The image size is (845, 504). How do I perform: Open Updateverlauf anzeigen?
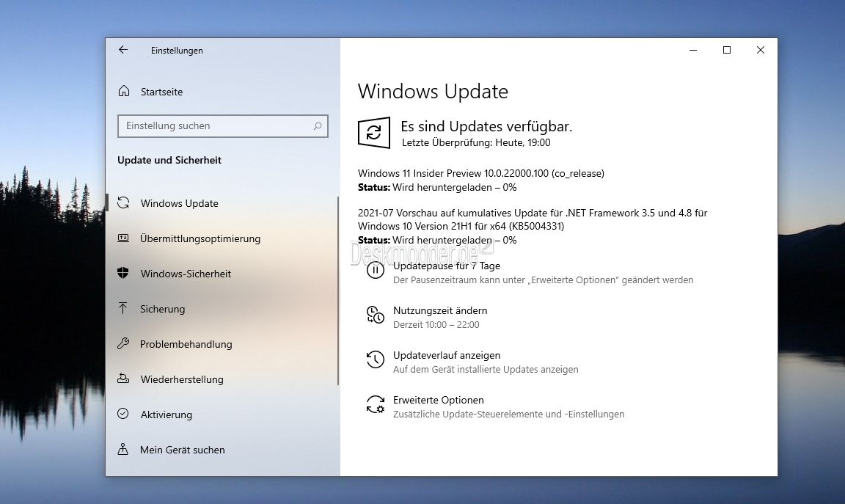(x=446, y=355)
